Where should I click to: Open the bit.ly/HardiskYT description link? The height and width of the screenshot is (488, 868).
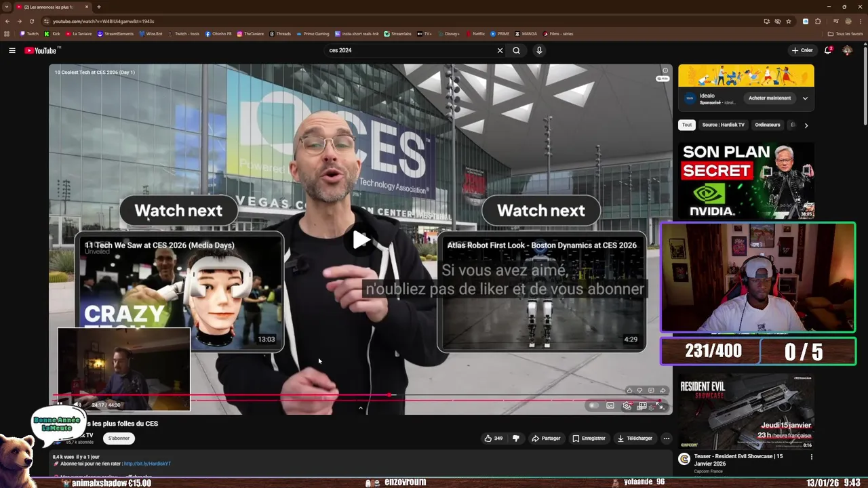coord(147,464)
